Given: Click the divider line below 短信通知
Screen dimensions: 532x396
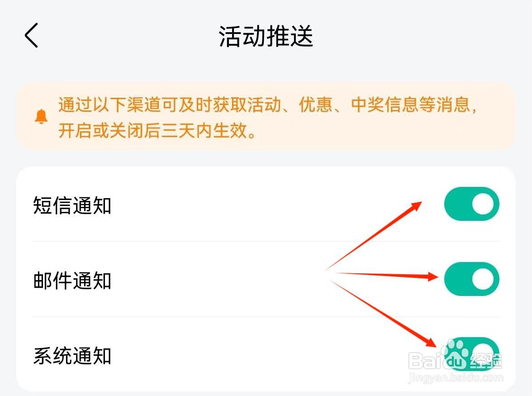Looking at the screenshot, I should (266, 241).
